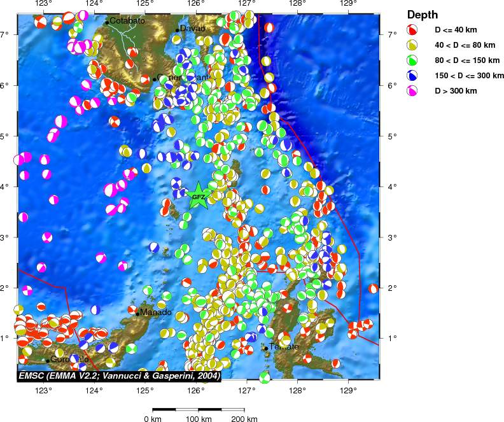The image size is (504, 422).
Task: Click the 123° longitude label on top axis
Action: click(43, 4)
